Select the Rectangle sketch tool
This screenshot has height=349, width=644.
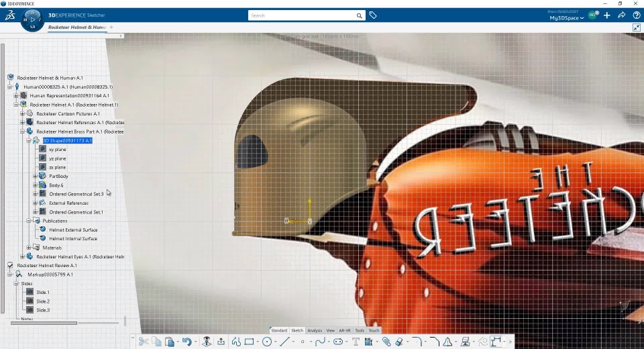coord(249,342)
